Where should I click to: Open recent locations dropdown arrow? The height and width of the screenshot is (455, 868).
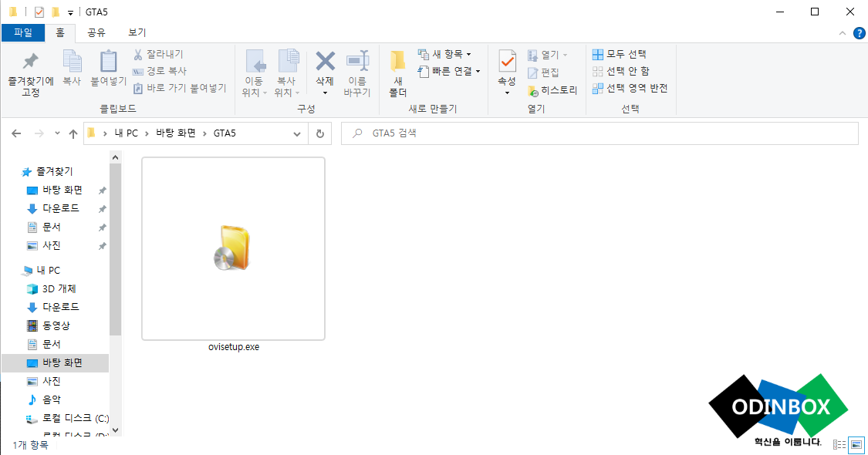57,133
